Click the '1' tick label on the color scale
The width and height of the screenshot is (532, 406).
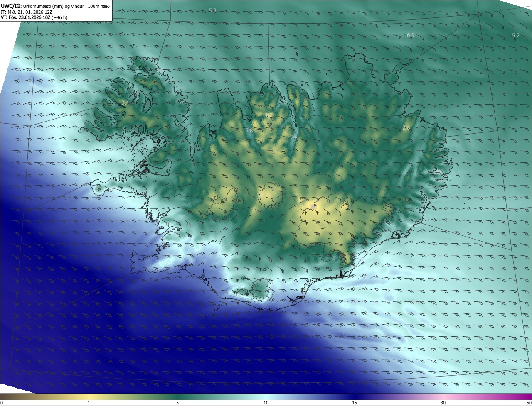(x=89, y=403)
